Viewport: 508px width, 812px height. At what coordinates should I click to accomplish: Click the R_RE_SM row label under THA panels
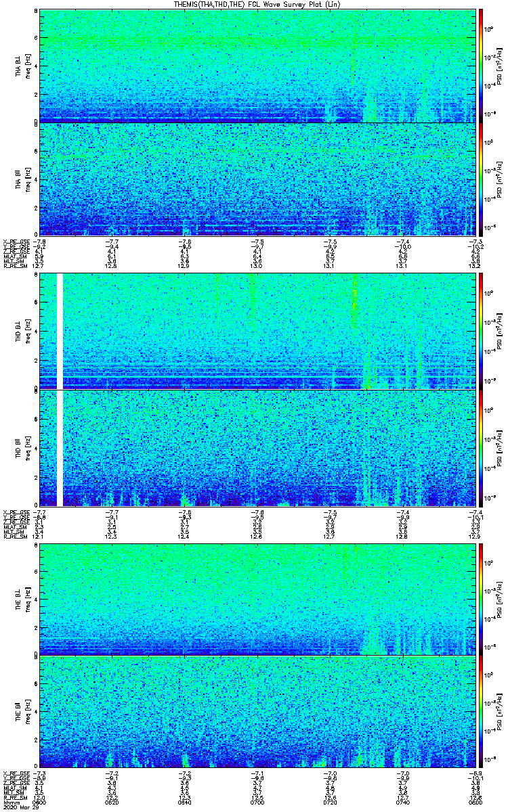pos(15,266)
